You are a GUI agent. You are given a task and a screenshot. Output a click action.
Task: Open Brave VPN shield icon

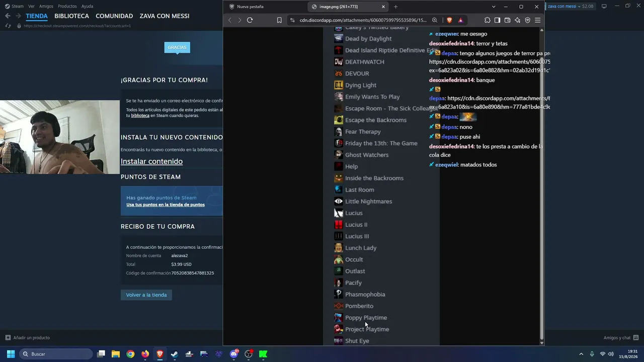527,20
